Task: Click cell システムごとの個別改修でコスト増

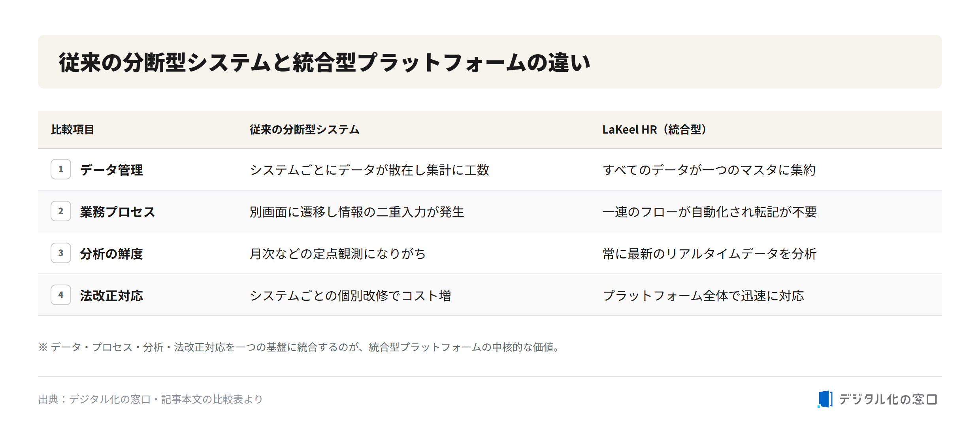Action: (351, 296)
